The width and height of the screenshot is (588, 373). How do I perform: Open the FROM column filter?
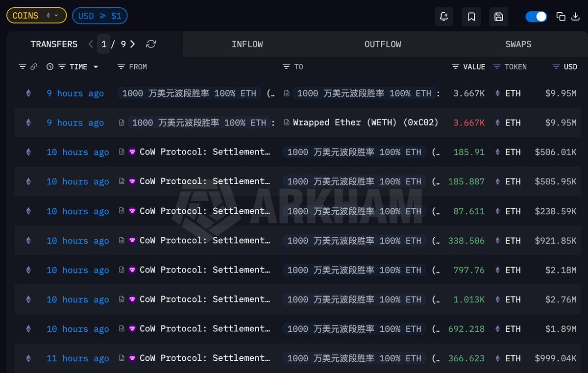[x=122, y=67]
